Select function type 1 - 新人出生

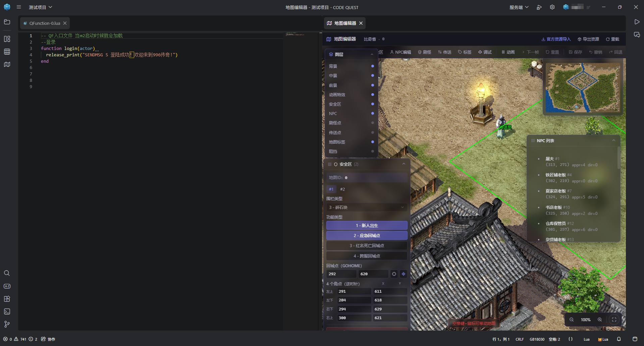(367, 225)
